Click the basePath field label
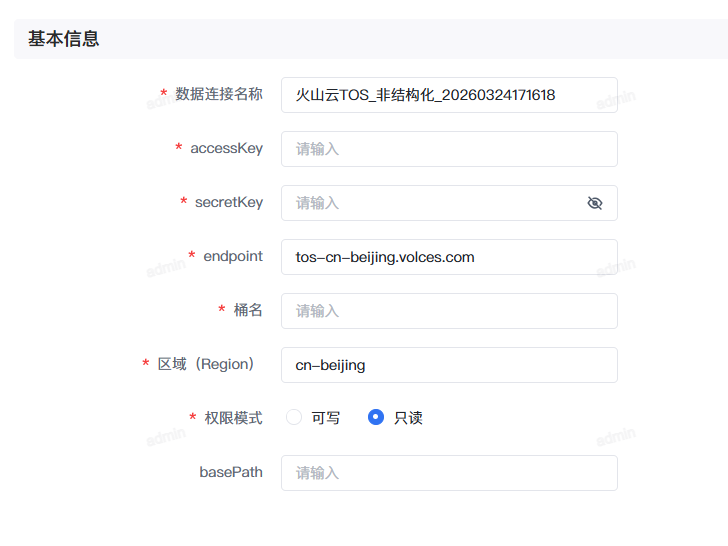The height and width of the screenshot is (546, 728). (231, 471)
